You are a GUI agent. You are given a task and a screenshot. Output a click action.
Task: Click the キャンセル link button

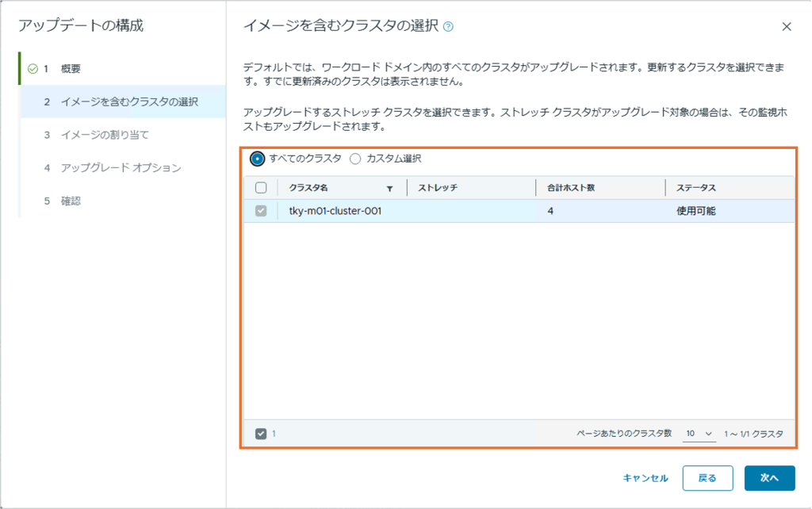645,478
